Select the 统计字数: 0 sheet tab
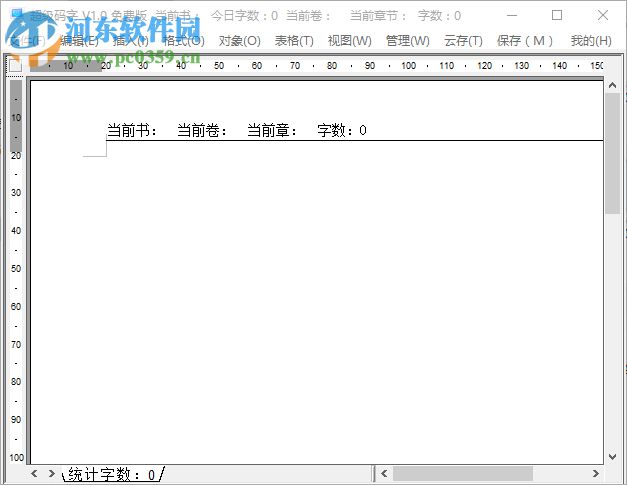 (x=113, y=475)
